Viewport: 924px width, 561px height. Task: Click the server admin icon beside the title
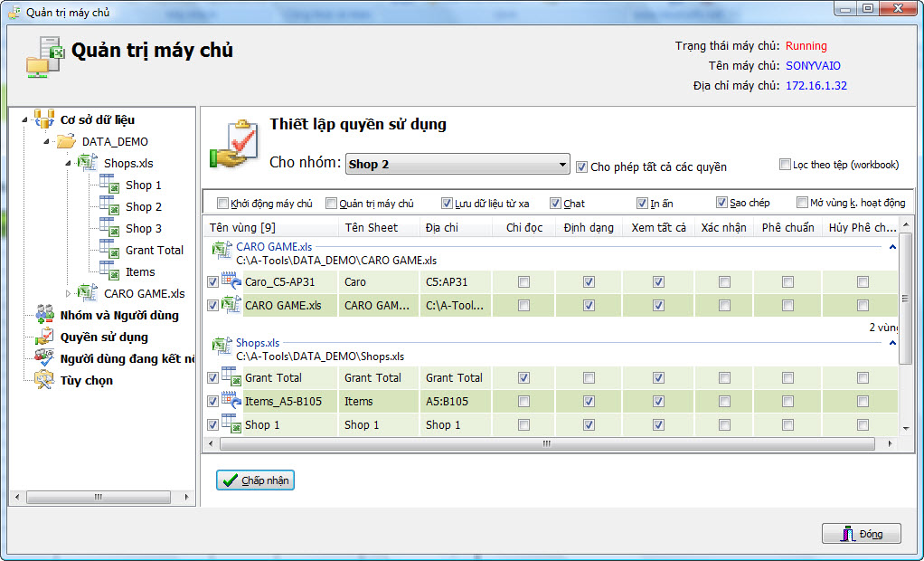(44, 57)
